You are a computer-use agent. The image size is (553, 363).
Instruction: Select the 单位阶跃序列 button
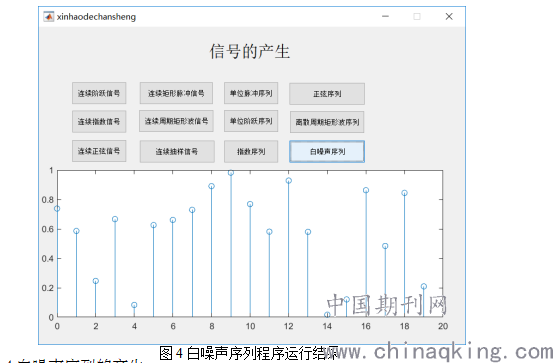251,121
